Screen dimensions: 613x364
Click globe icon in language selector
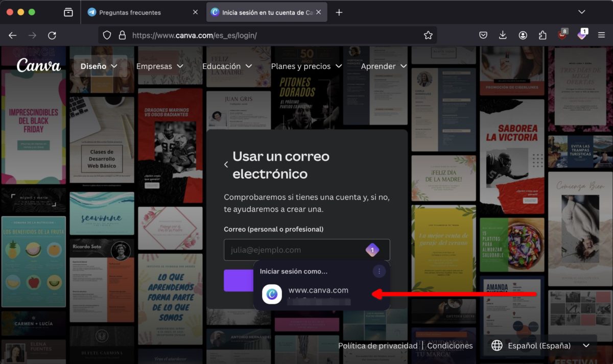click(497, 346)
